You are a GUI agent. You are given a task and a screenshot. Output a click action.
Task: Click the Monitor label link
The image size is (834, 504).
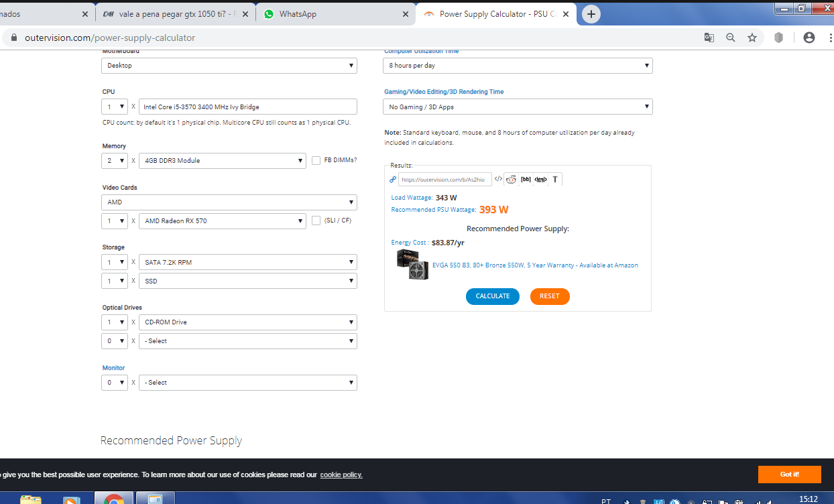click(x=113, y=368)
